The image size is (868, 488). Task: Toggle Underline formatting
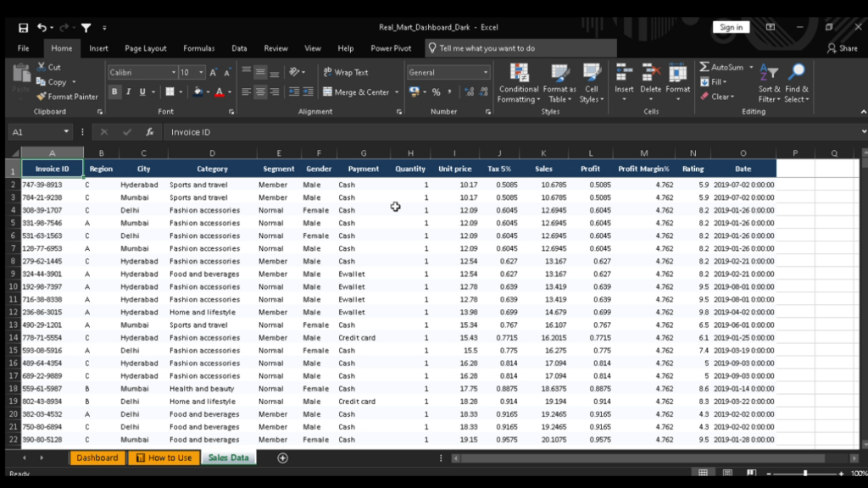pos(142,91)
